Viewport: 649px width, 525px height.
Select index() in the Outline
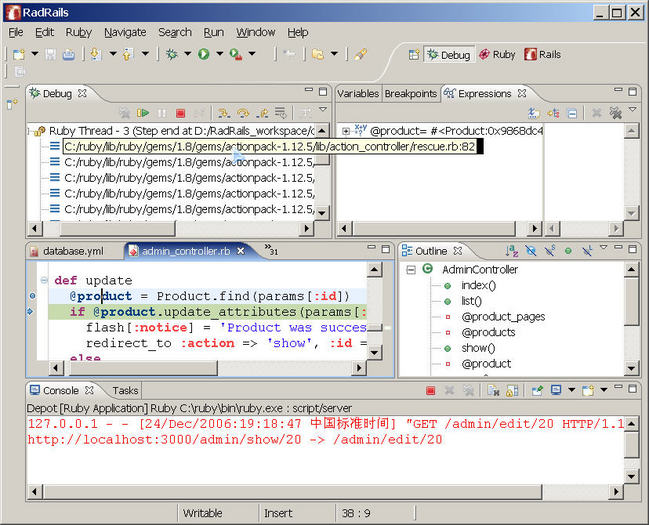[479, 285]
